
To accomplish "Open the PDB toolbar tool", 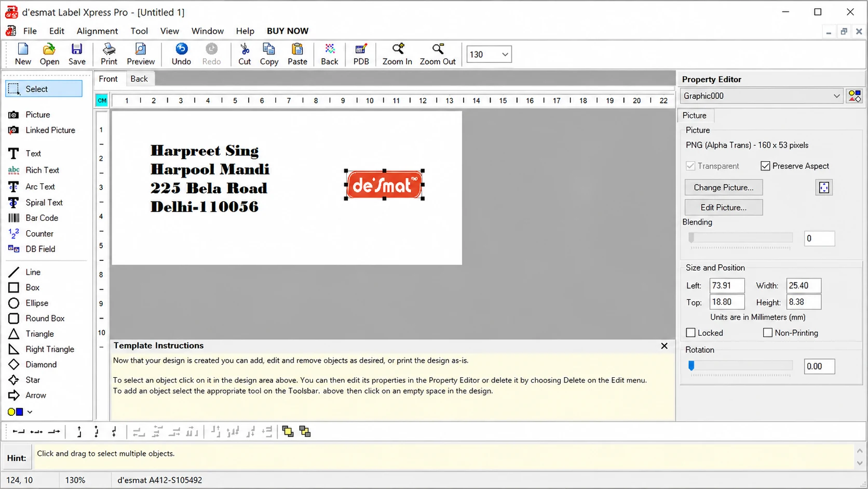I will click(361, 54).
